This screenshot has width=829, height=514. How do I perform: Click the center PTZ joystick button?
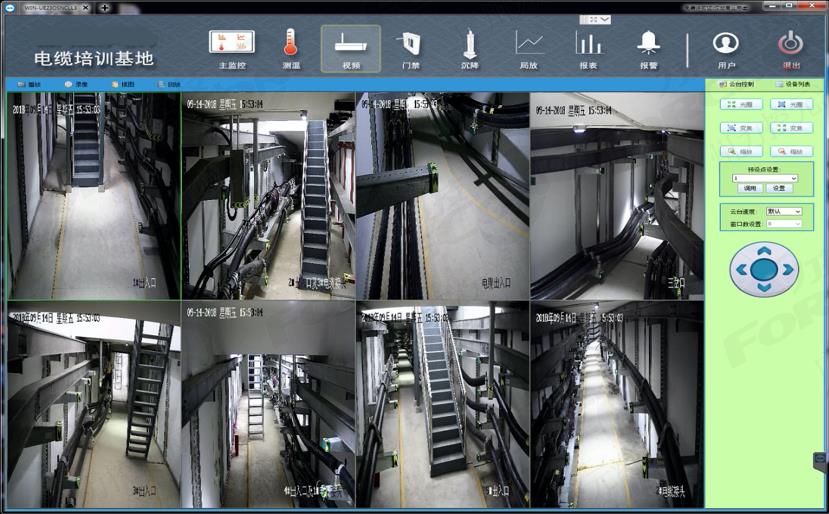(x=764, y=270)
